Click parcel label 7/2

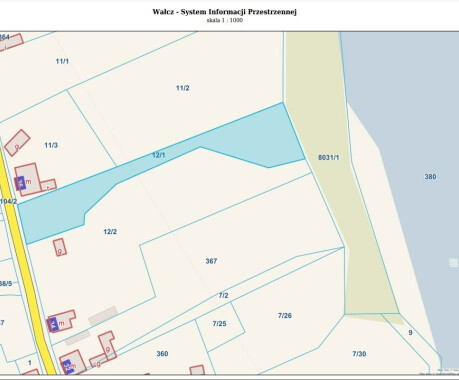pyautogui.click(x=224, y=295)
